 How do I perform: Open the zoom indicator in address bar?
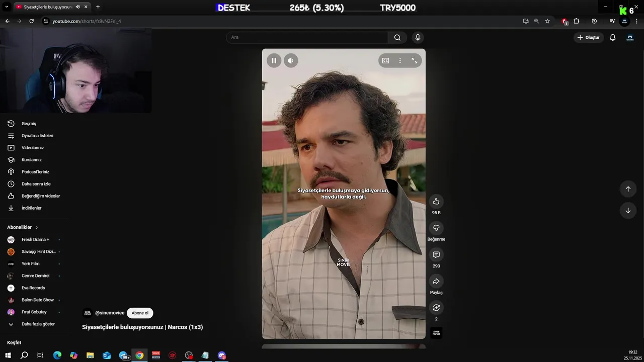[x=536, y=21]
